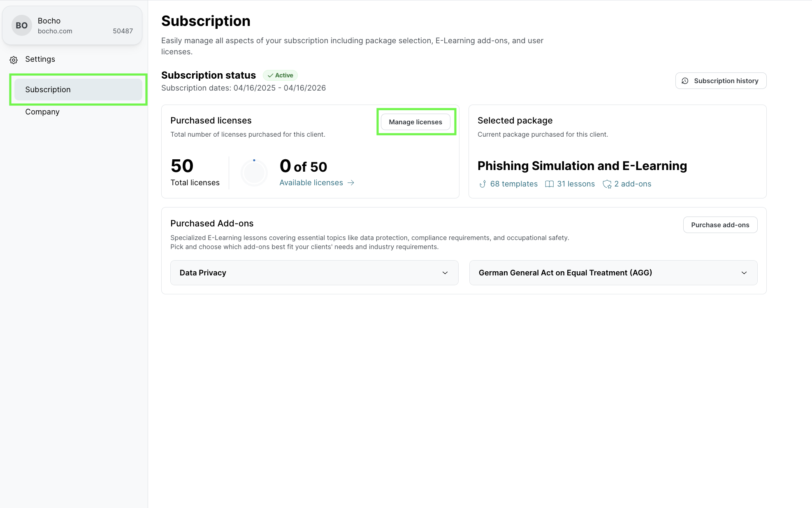Click the add-ons badge icon
This screenshot has height=508, width=812.
(x=607, y=184)
